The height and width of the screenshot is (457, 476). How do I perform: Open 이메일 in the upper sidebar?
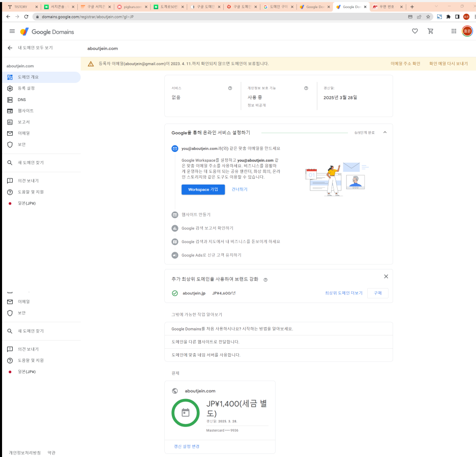pos(41,133)
